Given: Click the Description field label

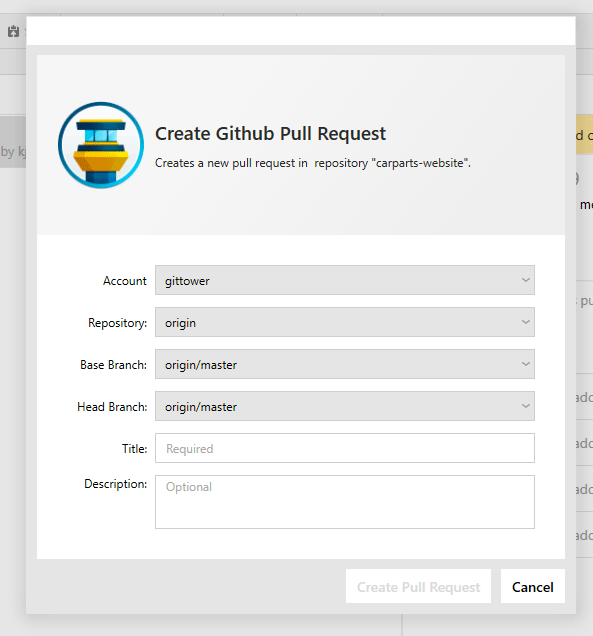Looking at the screenshot, I should click(116, 484).
